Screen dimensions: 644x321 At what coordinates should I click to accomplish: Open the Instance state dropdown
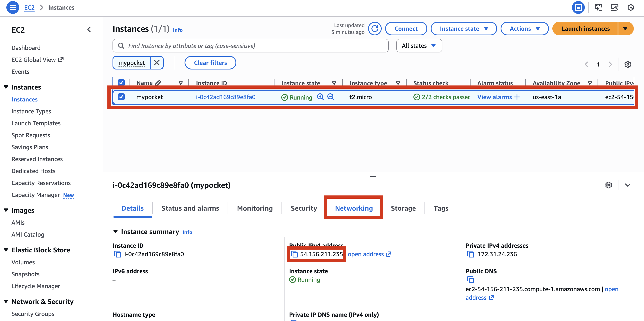(x=464, y=29)
